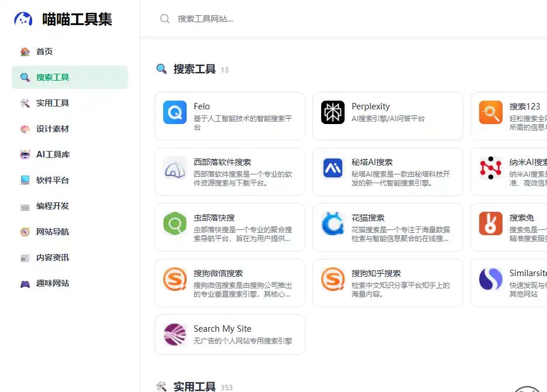Click magnifier icon beside sidebar 搜索工具
This screenshot has height=392, width=547.
(x=25, y=77)
